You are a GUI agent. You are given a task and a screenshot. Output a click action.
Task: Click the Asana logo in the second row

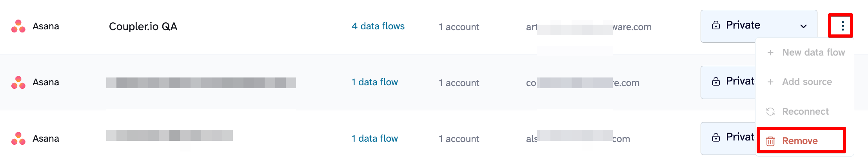[18, 82]
